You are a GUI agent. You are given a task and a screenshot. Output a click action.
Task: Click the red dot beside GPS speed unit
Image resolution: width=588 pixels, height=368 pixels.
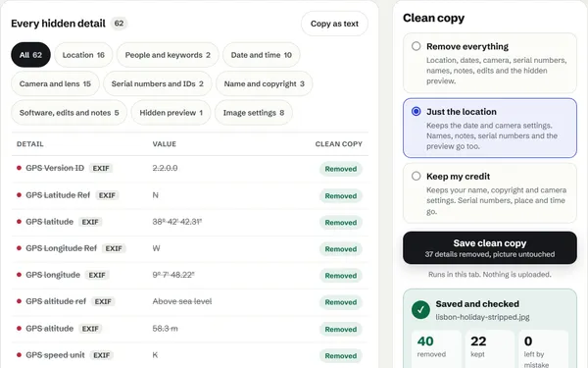point(19,355)
